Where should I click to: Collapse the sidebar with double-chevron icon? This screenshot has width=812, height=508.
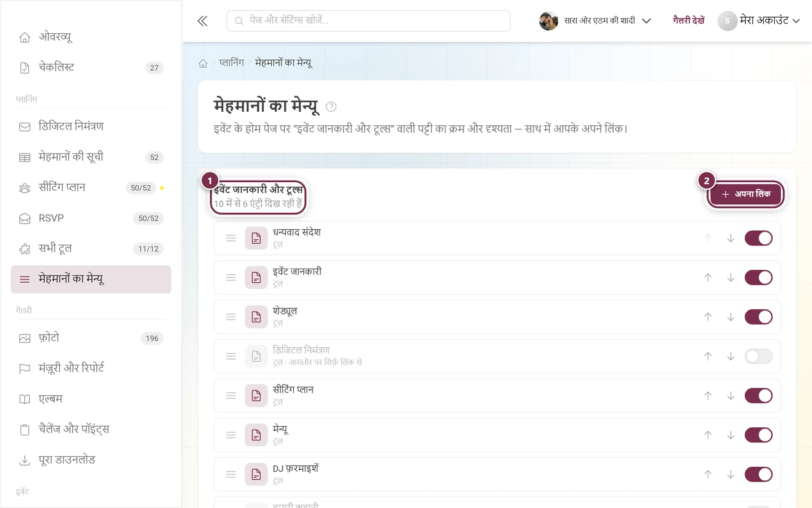click(202, 21)
